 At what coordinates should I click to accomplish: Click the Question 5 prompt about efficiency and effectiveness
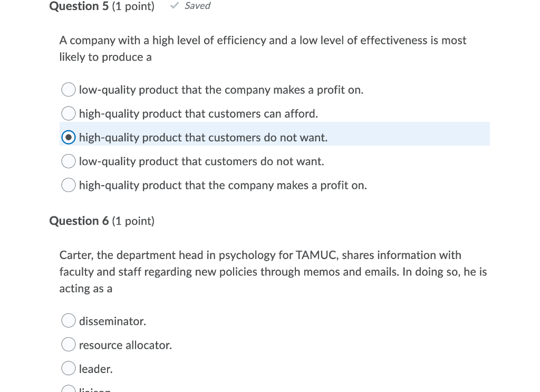[263, 48]
